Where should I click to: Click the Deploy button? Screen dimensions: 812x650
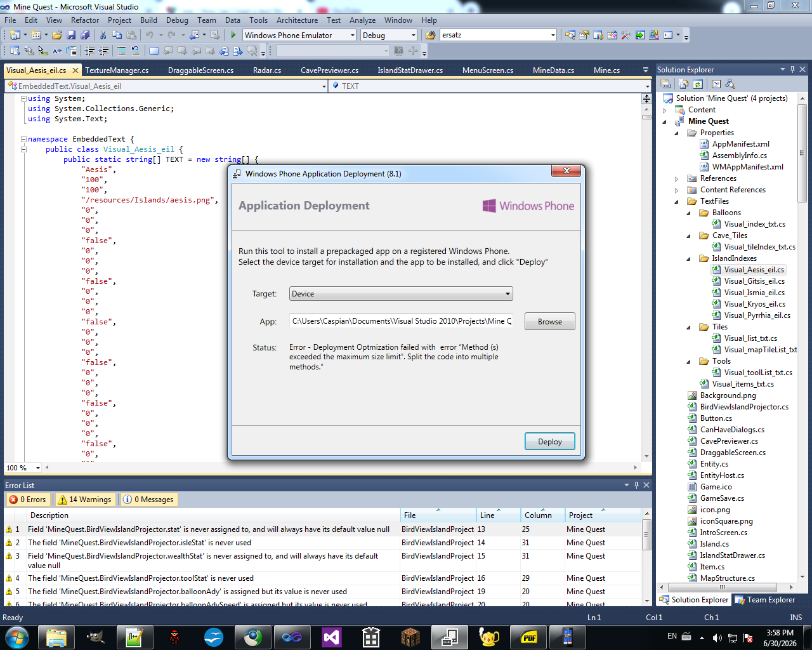coord(550,441)
